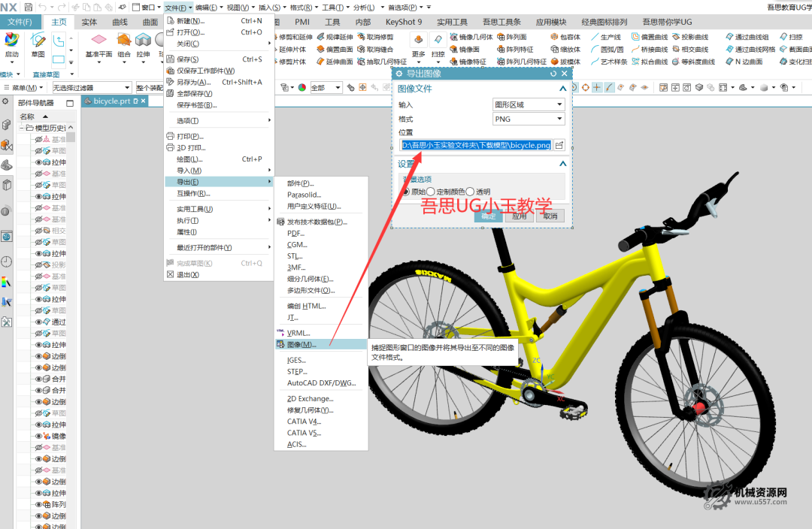Collapse the Image File (图像文件) section
812x529 pixels.
tap(562, 89)
